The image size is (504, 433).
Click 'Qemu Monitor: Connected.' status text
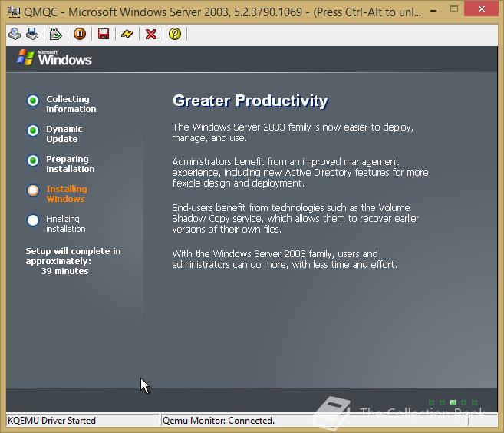point(219,421)
